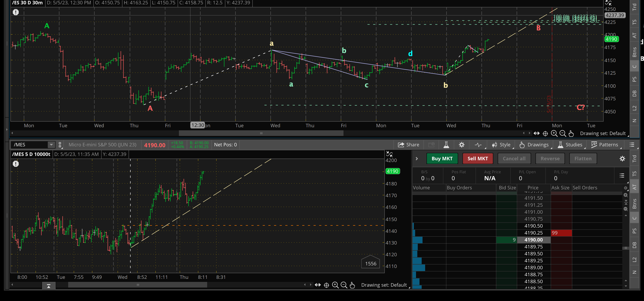Click the left scroll arrow of upper chart
The height and width of the screenshot is (301, 644).
tap(12, 133)
